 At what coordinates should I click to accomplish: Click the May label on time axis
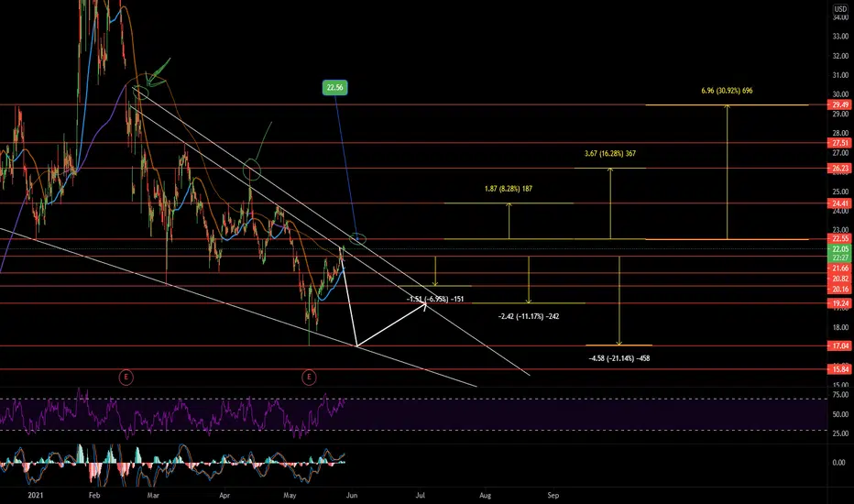pos(290,495)
